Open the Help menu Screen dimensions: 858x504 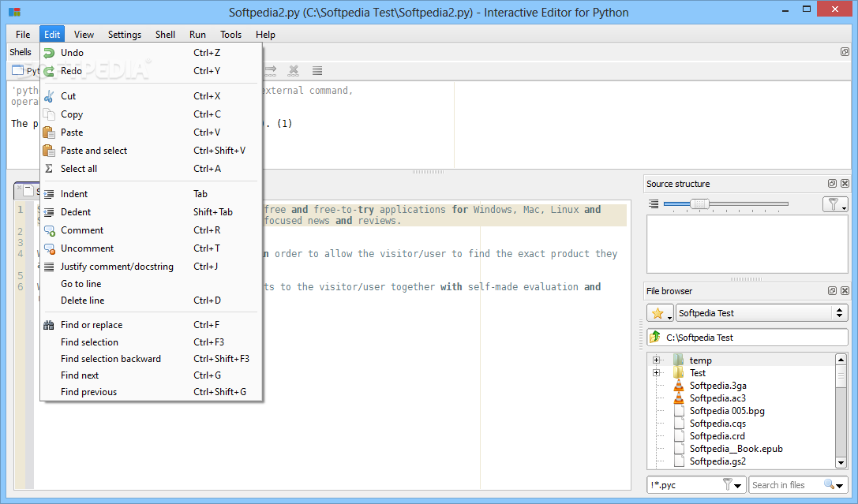click(x=265, y=35)
